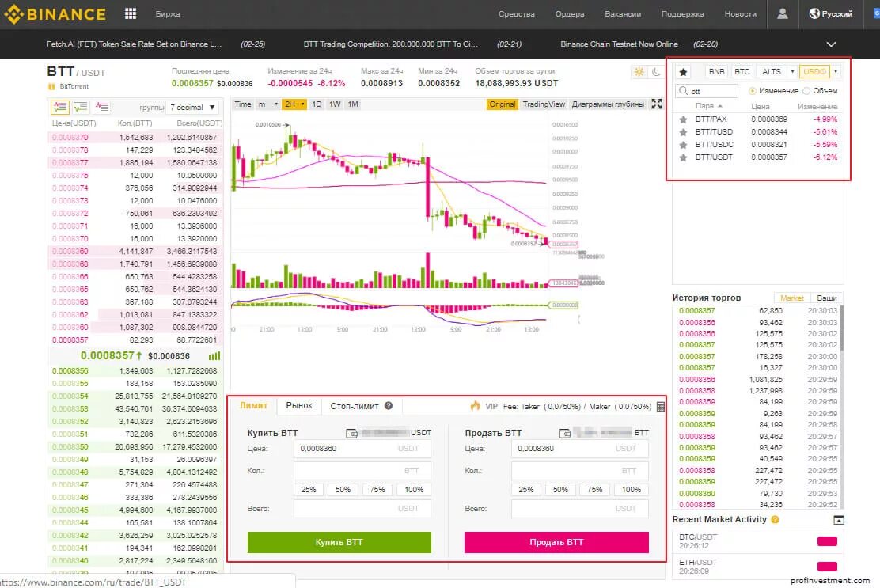Show combined order book view icon
Screen dimensions: 880x588
coord(59,107)
